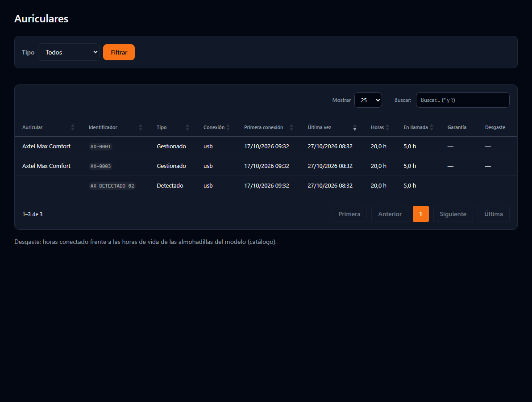
Task: Click the 1–3 de 3 record count
Action: (33, 214)
